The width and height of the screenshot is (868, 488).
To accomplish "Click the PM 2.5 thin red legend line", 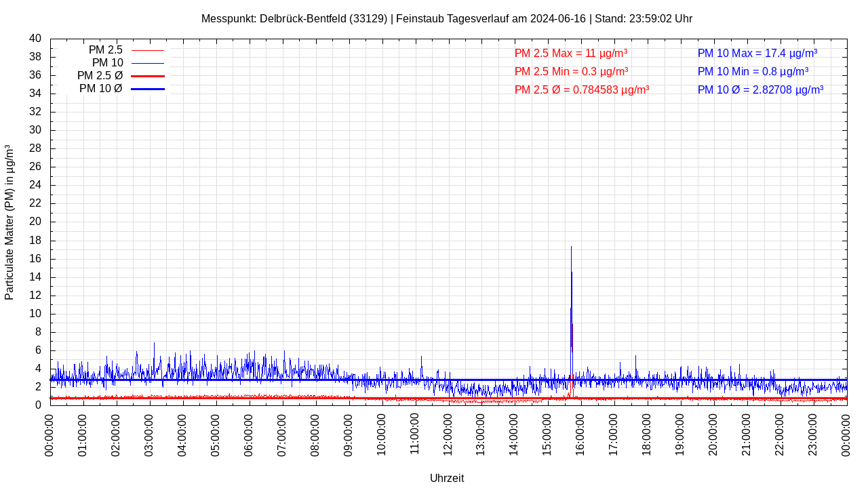I will coord(147,50).
